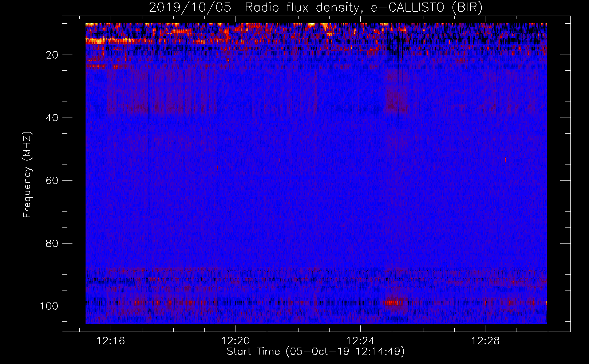Click the 'Start Time (05-Oct-19 12:14:49)' label
589x364 pixels.
316,352
